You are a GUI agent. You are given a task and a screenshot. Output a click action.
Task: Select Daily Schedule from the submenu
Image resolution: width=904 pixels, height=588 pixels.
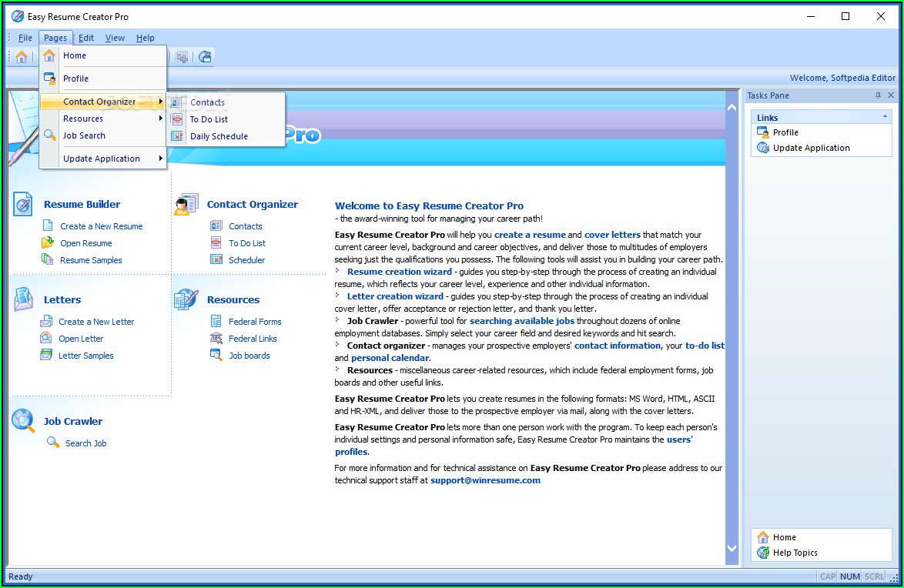point(219,136)
